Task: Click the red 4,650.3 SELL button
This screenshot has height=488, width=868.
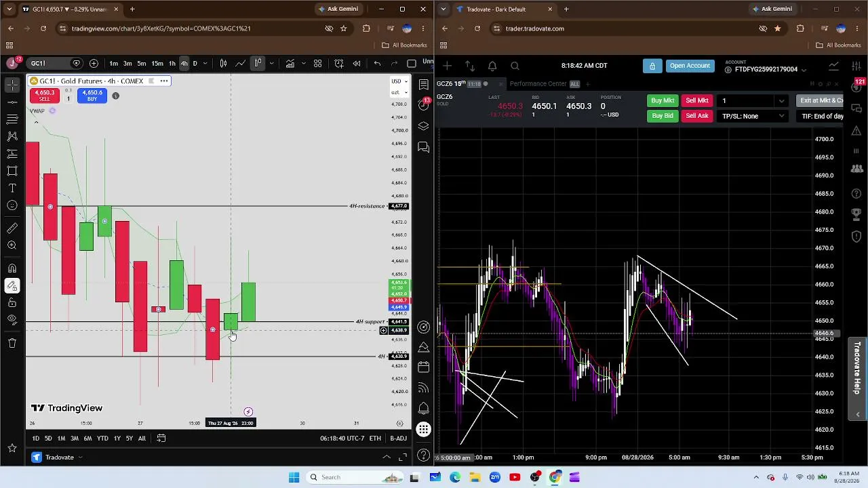Action: [45, 96]
